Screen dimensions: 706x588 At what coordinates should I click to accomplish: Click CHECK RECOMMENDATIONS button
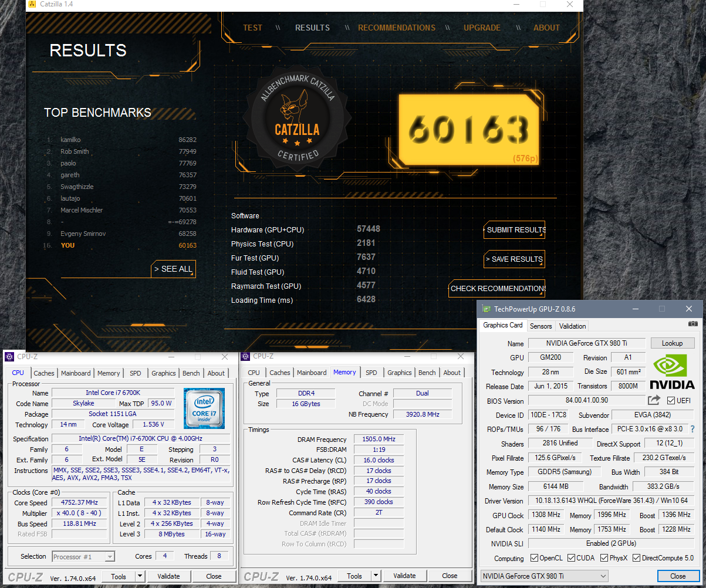(x=497, y=288)
